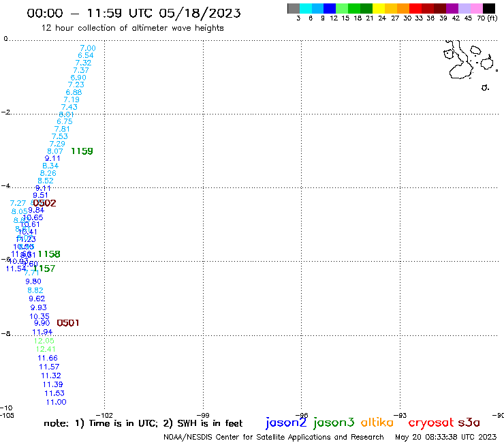504x443 pixels.
Task: Select the green 1158 time marker
Action: tap(49, 254)
